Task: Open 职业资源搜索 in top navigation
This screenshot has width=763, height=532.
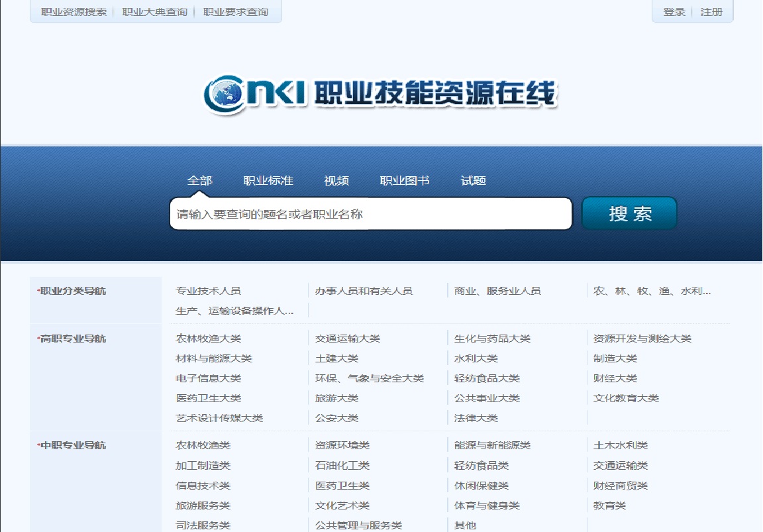Action: (x=74, y=12)
